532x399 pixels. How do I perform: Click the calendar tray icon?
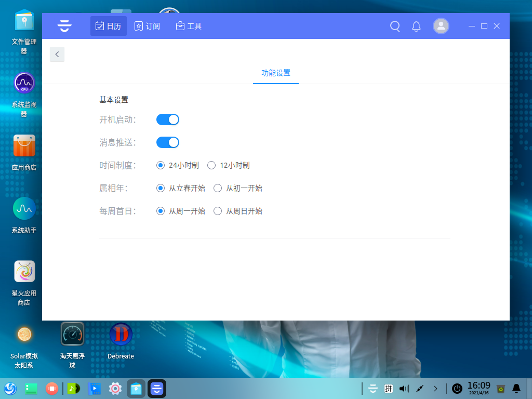tap(373, 389)
